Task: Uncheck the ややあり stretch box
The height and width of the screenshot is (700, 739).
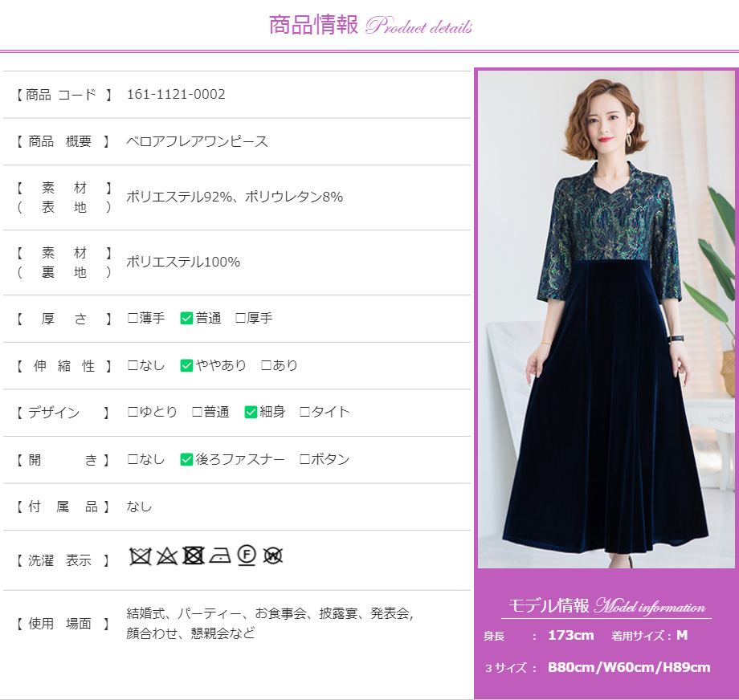Action: click(x=186, y=365)
